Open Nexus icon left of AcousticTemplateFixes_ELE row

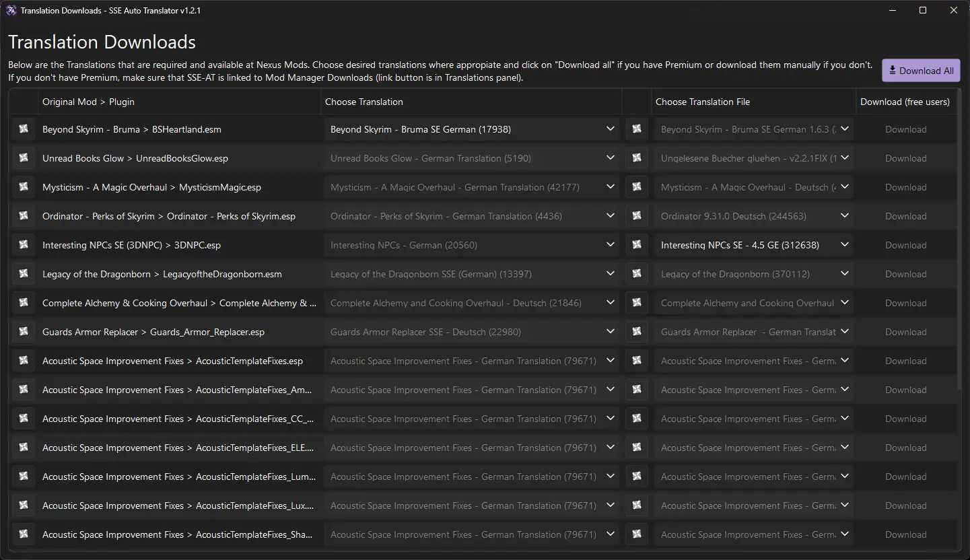24,448
